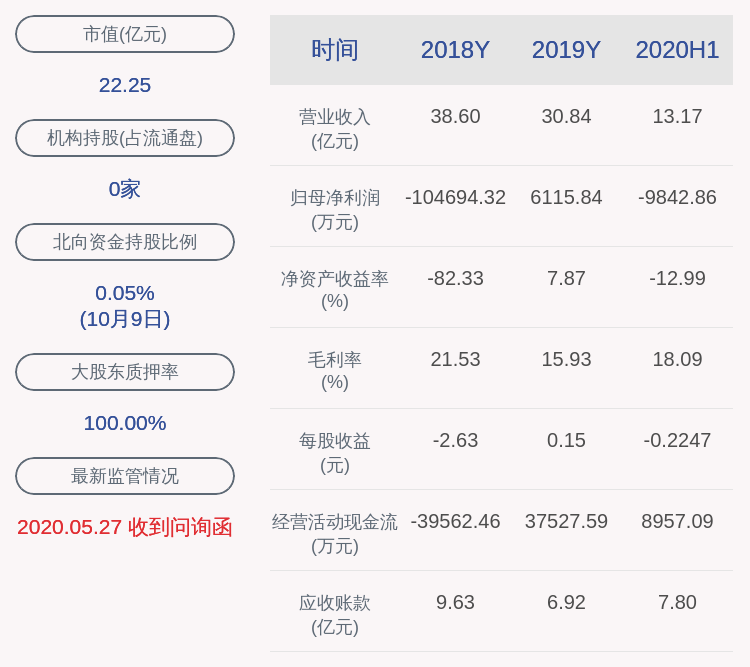Select the 经营活动现金流(万元) row label
This screenshot has height=667, width=750.
point(334,534)
